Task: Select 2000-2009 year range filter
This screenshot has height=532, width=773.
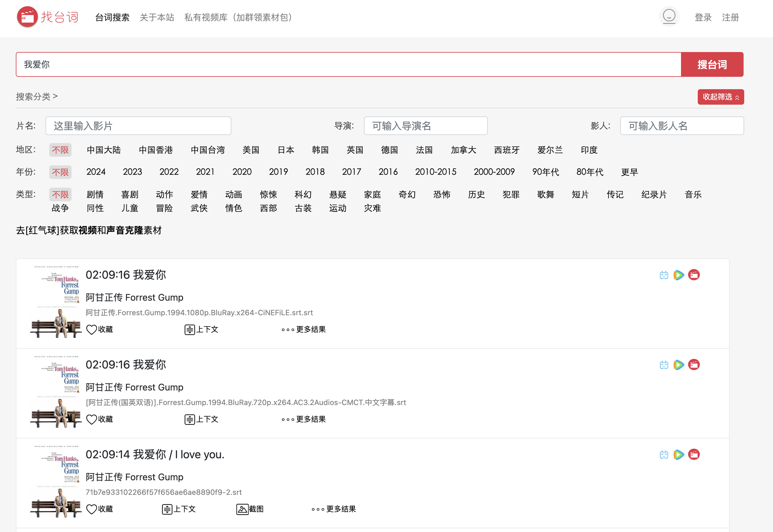Action: click(x=494, y=172)
